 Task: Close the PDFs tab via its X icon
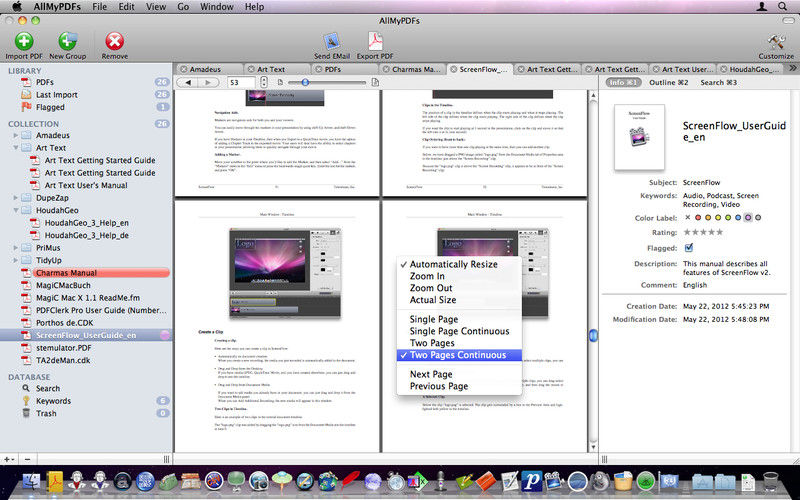pos(318,69)
